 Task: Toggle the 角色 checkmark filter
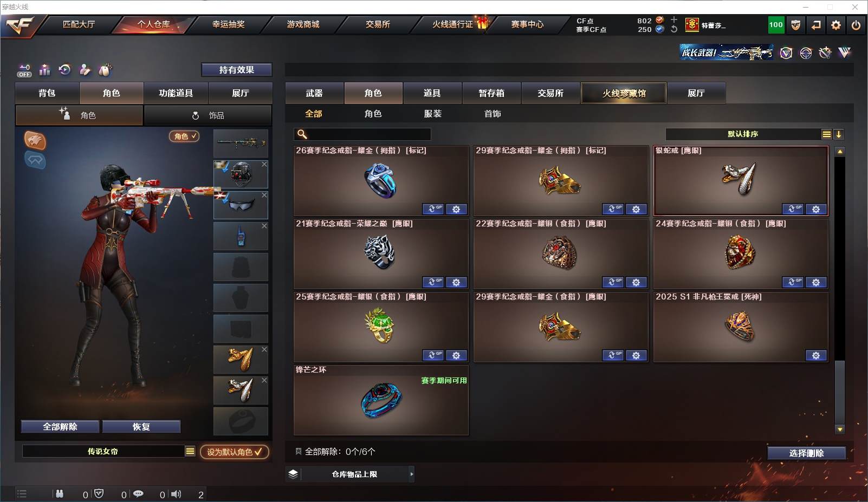(184, 136)
